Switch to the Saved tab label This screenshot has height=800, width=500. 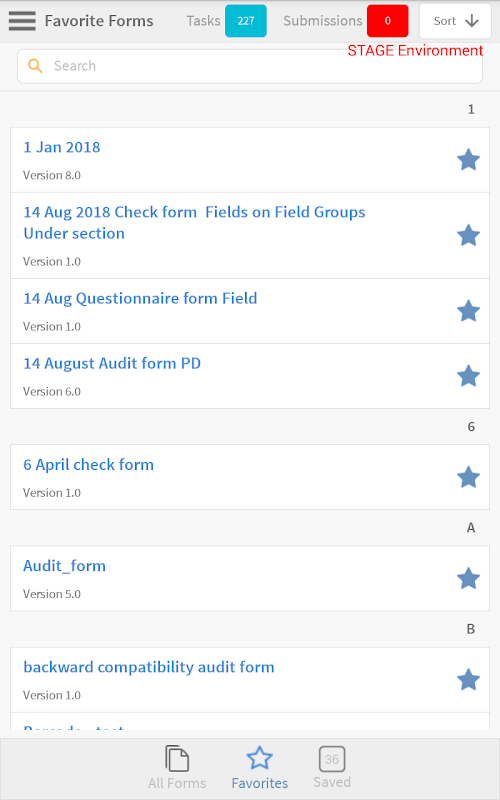click(332, 782)
